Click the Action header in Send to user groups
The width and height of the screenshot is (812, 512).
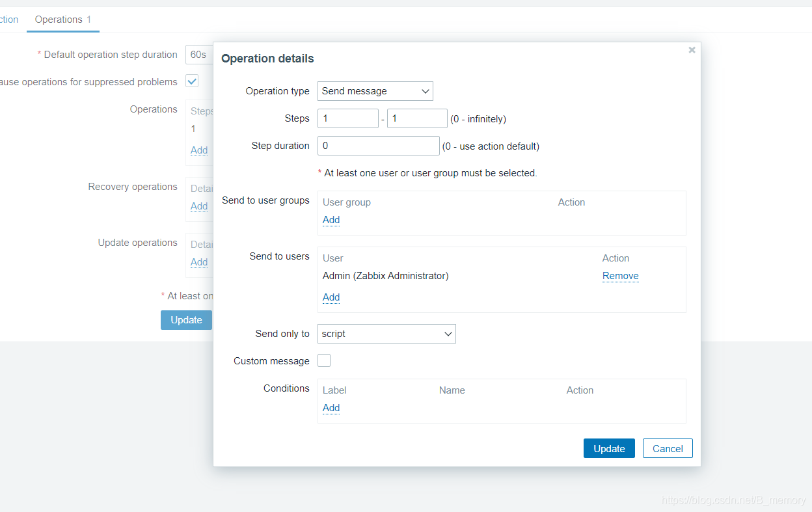tap(571, 202)
